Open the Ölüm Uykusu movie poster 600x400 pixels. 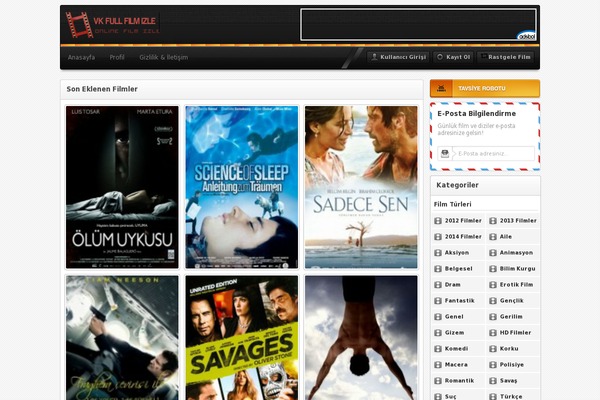122,187
